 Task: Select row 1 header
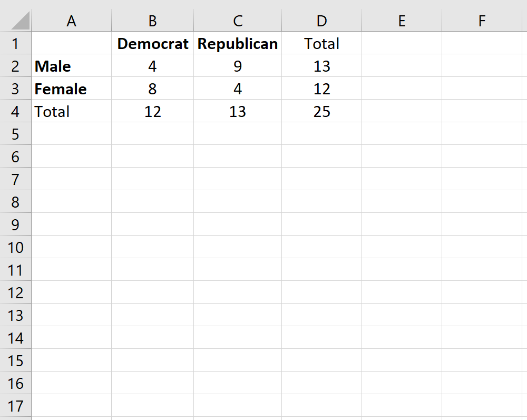coord(16,44)
